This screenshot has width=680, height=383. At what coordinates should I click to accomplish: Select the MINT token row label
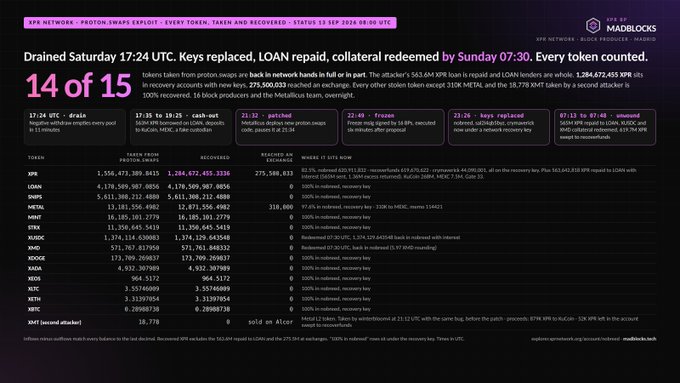(35, 217)
